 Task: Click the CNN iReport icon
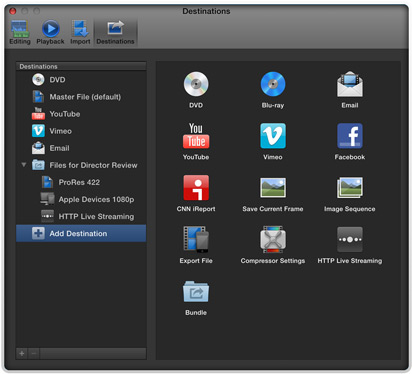click(196, 188)
